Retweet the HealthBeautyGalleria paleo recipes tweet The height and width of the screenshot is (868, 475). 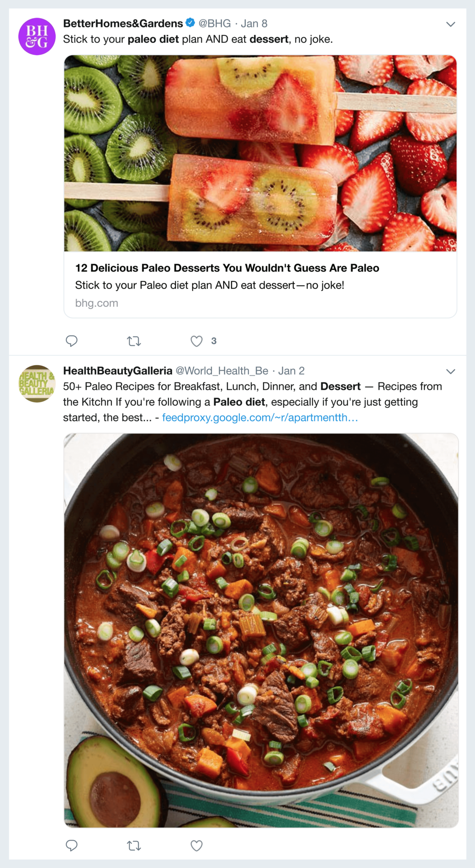(x=134, y=845)
